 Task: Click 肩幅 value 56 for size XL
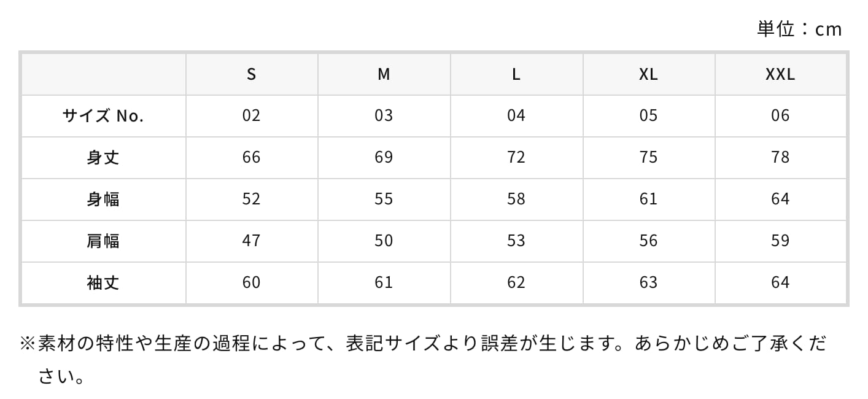(648, 241)
